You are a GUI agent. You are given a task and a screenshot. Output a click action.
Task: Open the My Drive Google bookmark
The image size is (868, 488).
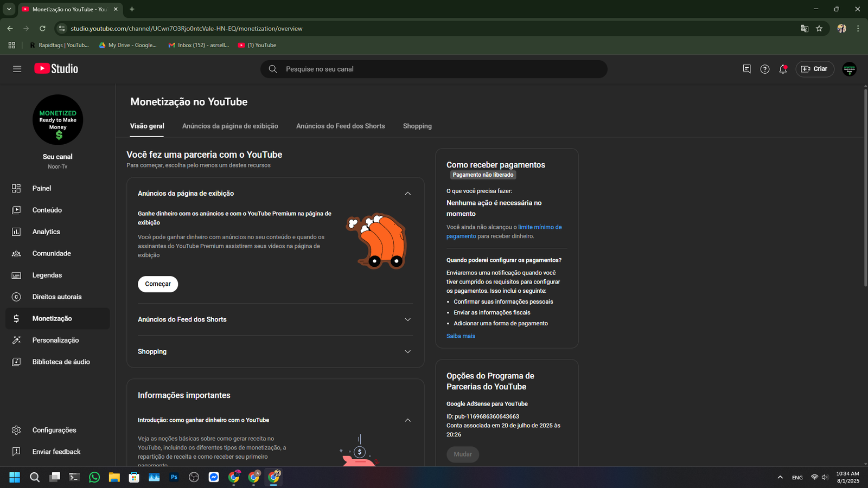[x=127, y=45]
